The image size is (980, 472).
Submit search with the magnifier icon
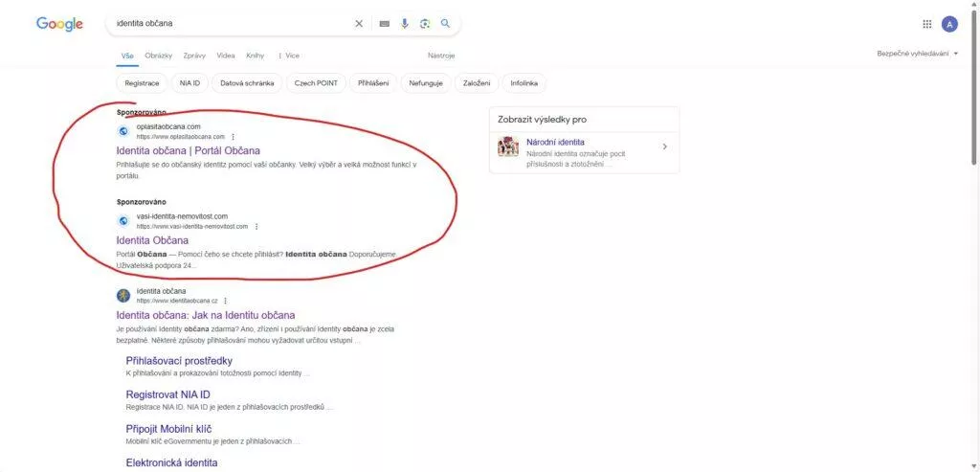pyautogui.click(x=445, y=23)
